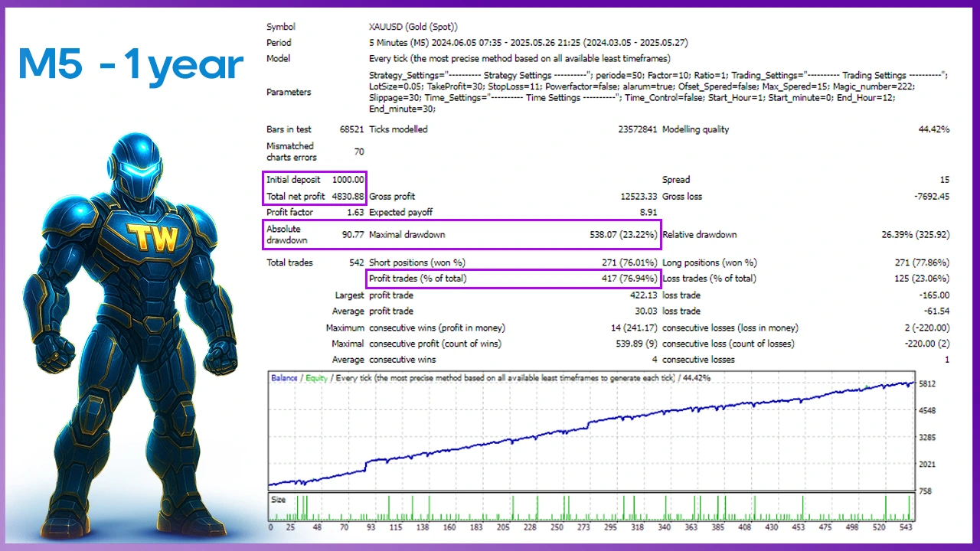Click the expected payoff value "8.91"
The image size is (980, 551).
point(648,212)
